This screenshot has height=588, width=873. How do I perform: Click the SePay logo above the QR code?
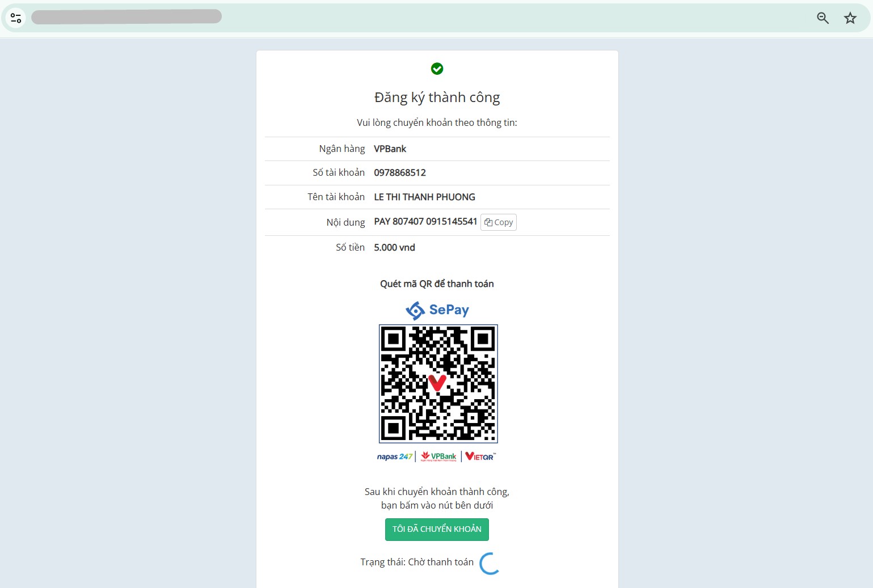437,310
